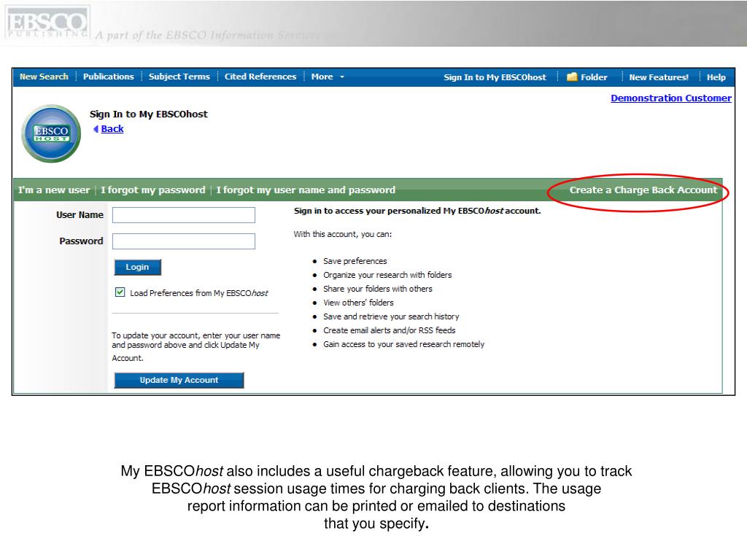Click Sign In to My EBSCOhost
Screen dimensions: 747x560
(495, 77)
